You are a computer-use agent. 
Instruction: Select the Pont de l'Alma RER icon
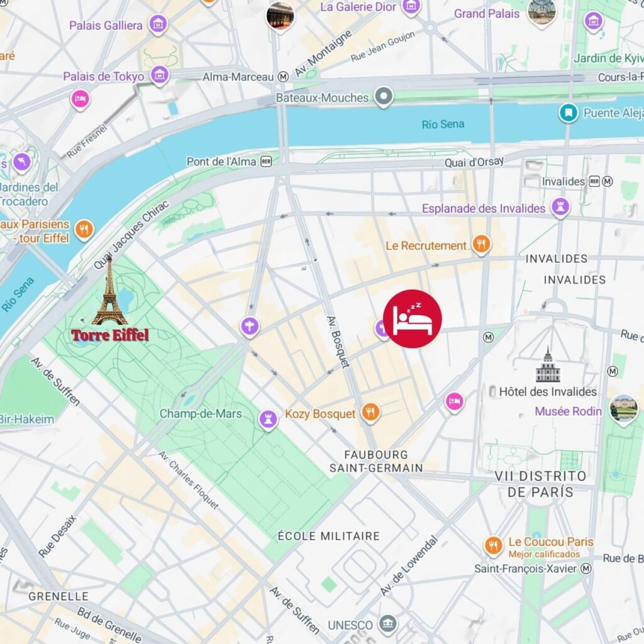(266, 162)
